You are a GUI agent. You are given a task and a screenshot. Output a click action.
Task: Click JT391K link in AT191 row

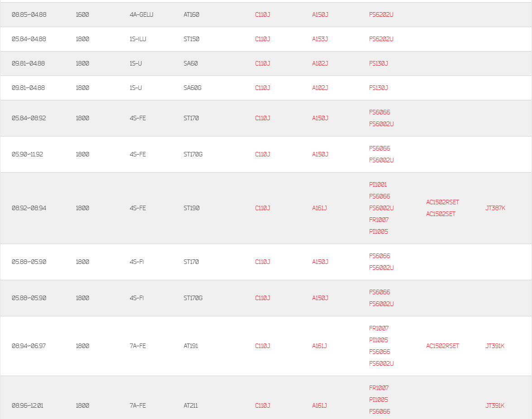495,346
